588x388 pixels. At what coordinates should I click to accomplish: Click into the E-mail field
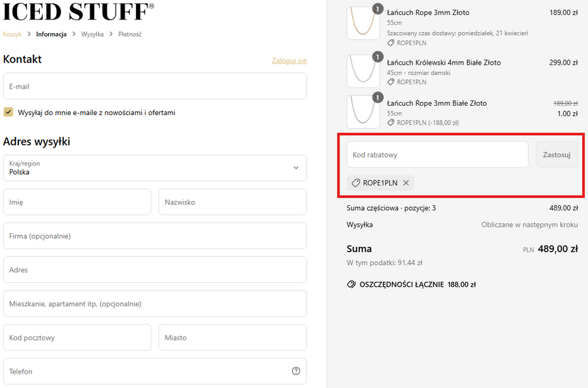click(x=155, y=86)
